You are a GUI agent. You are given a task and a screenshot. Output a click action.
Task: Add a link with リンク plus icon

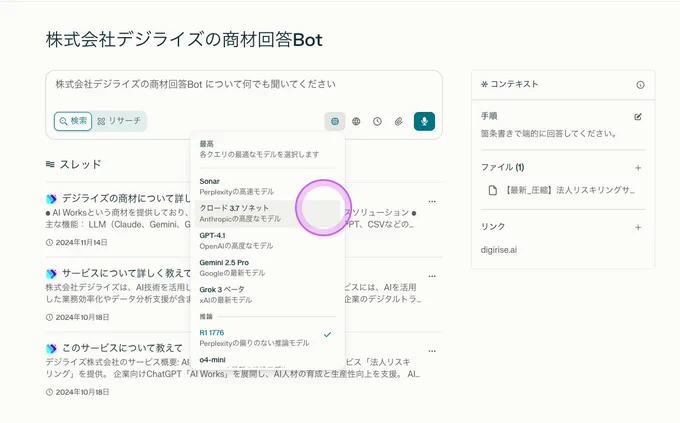tap(638, 227)
